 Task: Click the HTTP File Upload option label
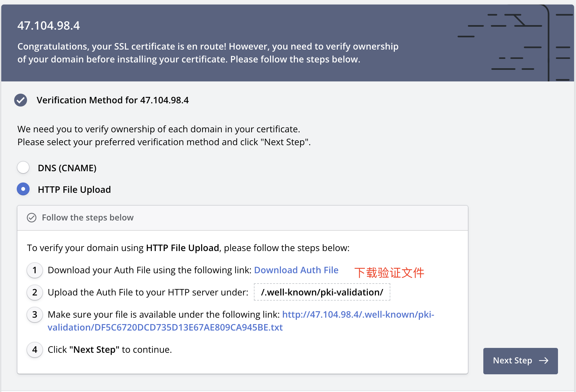[x=74, y=190]
